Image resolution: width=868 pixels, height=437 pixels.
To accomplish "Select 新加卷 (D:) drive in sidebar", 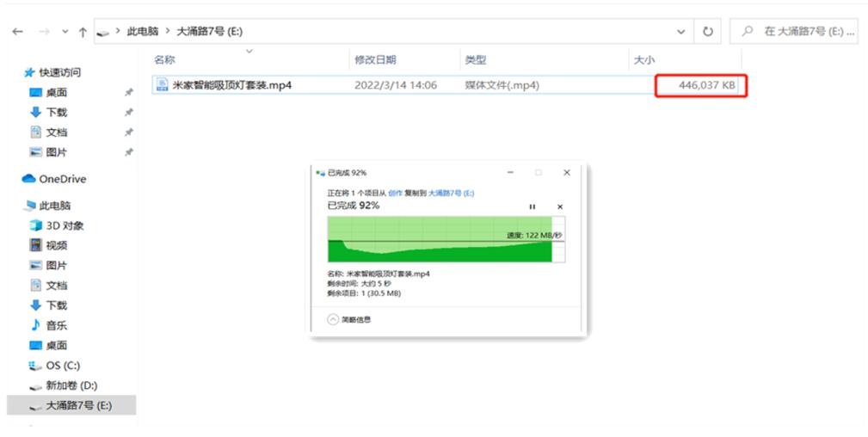I will [70, 385].
